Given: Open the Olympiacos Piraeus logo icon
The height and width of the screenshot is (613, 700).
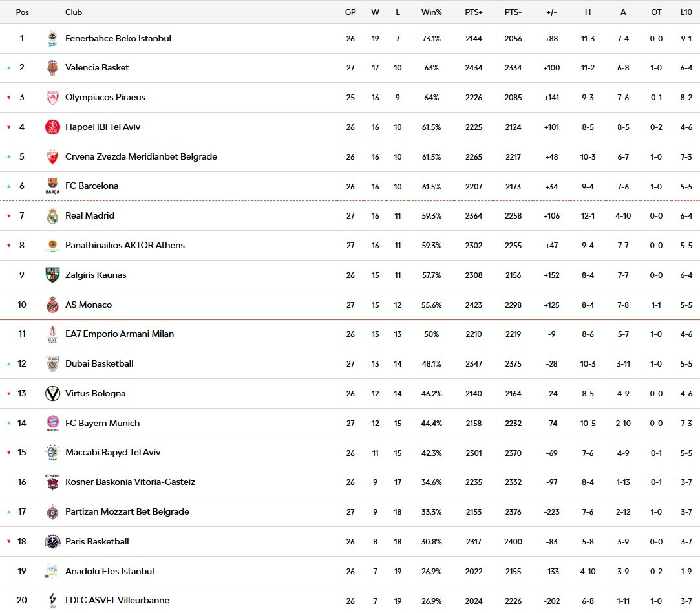Looking at the screenshot, I should click(x=52, y=98).
